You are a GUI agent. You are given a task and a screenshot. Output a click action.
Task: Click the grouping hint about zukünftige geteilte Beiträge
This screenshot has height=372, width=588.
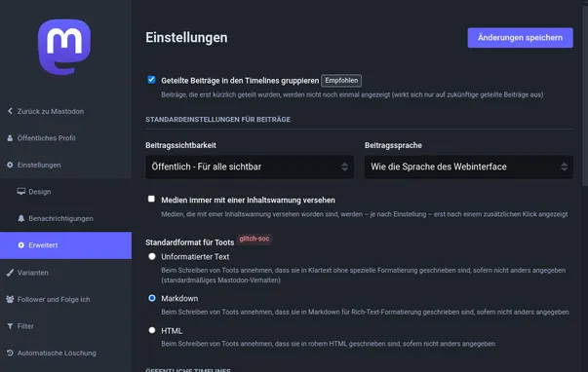click(x=352, y=94)
